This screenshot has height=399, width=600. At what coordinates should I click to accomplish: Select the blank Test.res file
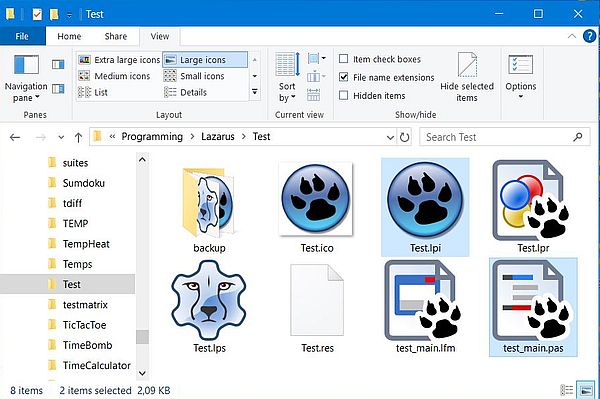click(317, 300)
